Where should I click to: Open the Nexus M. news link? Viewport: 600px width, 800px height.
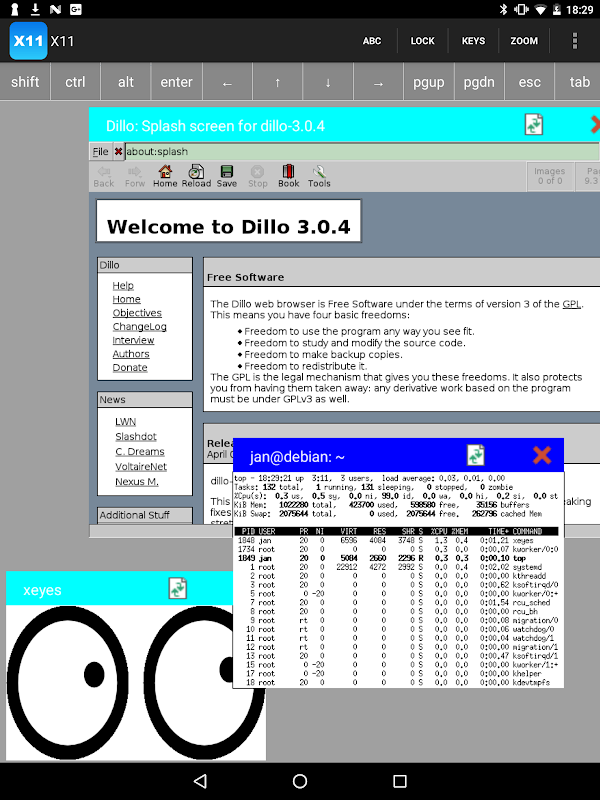pos(137,482)
